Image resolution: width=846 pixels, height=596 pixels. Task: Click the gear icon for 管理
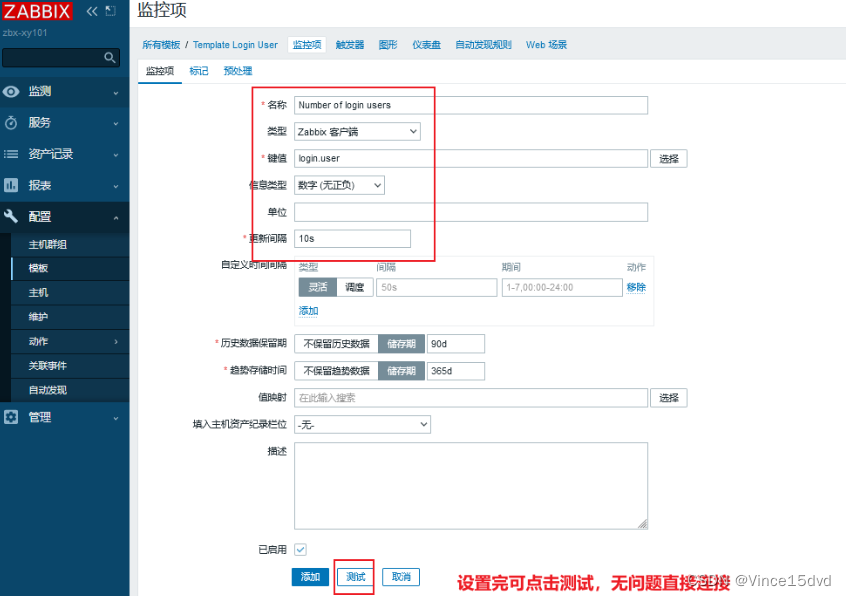tap(11, 417)
